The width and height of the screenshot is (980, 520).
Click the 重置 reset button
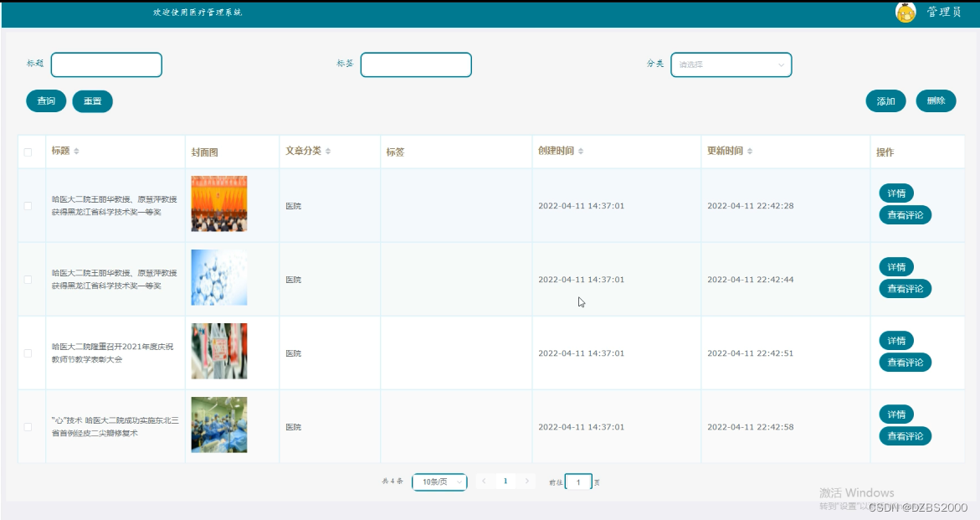(93, 101)
